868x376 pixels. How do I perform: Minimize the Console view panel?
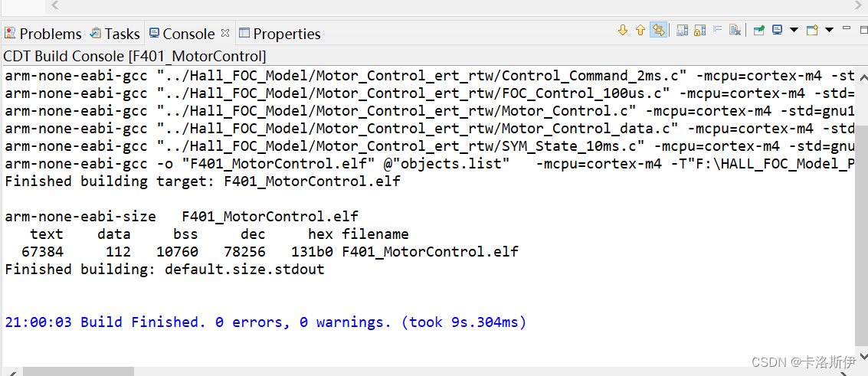(x=846, y=28)
